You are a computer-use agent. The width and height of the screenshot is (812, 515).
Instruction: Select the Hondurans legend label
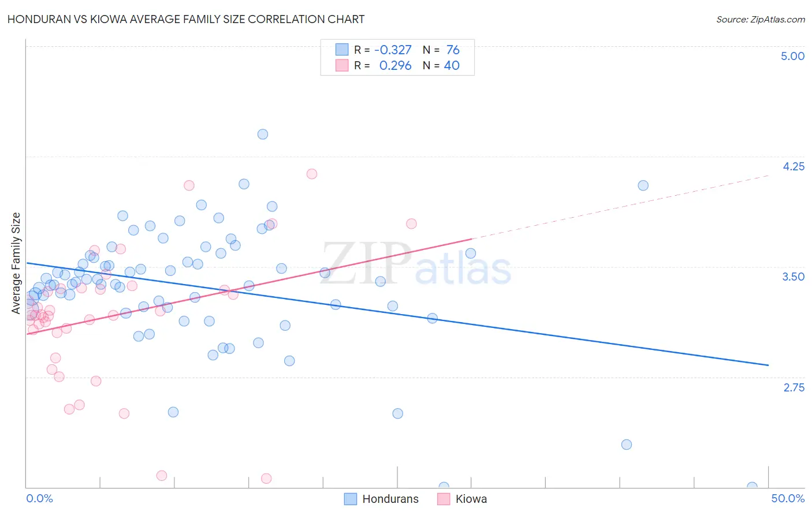coord(390,499)
